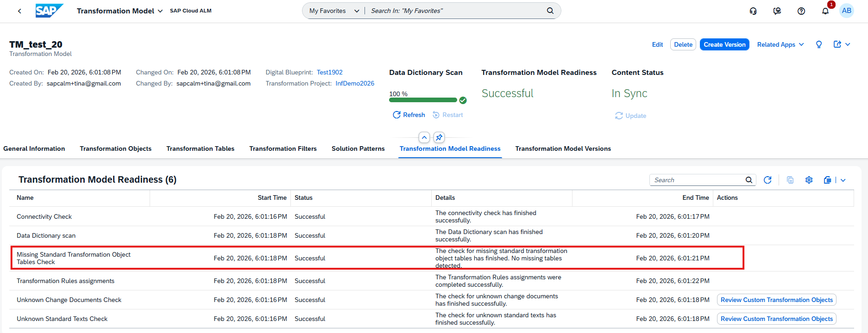The height and width of the screenshot is (333, 868).
Task: Open export options dropdown arrow in table
Action: [843, 180]
